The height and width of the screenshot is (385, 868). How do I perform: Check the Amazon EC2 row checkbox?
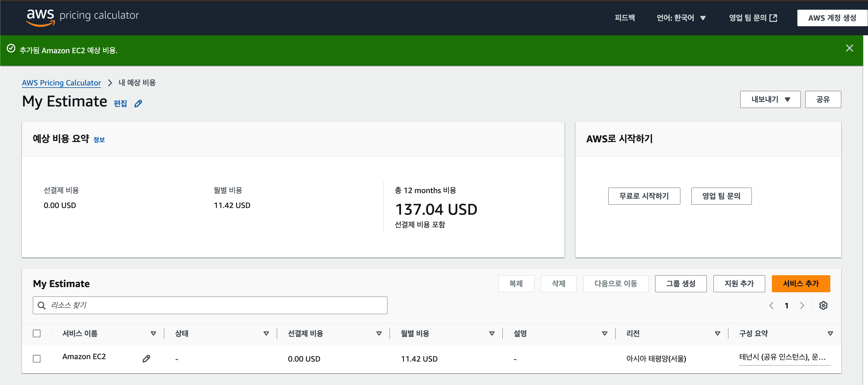click(x=37, y=359)
